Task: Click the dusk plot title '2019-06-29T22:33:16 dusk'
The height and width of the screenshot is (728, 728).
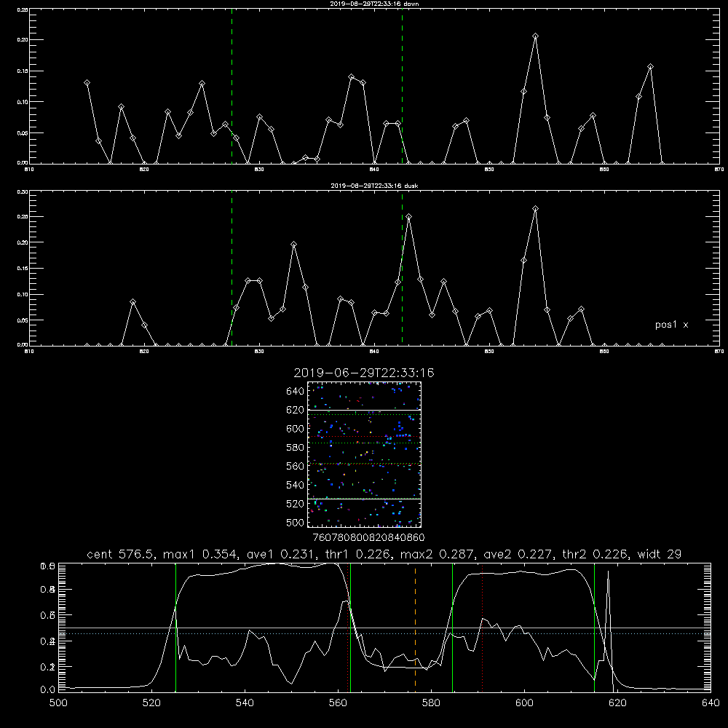Action: pyautogui.click(x=374, y=186)
